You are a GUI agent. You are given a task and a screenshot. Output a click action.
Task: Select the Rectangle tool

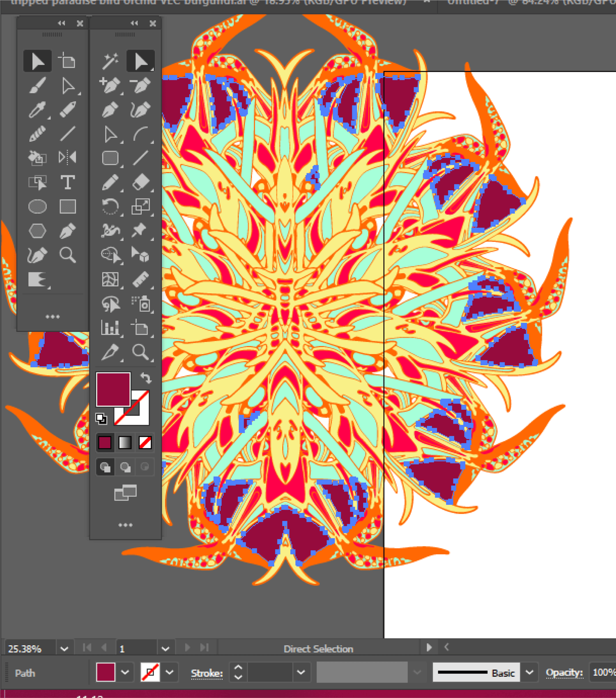[x=68, y=206]
